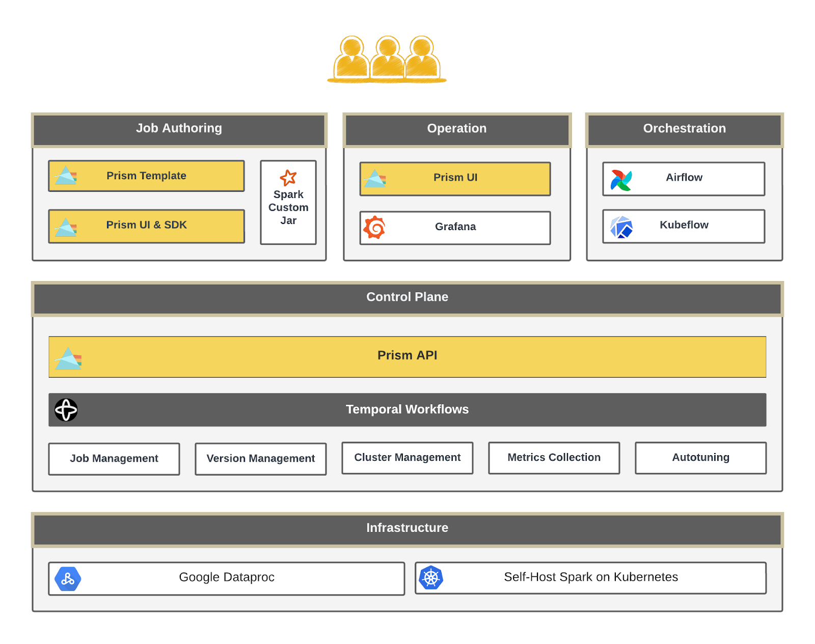Image resolution: width=815 pixels, height=644 pixels.
Task: Click the Temporal Workflows circle logo
Action: pos(66,410)
